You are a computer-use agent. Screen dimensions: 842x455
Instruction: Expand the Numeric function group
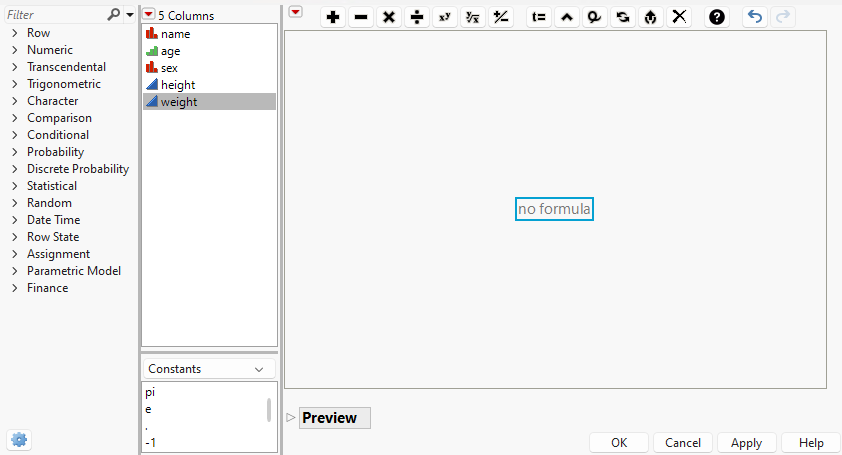pos(14,50)
